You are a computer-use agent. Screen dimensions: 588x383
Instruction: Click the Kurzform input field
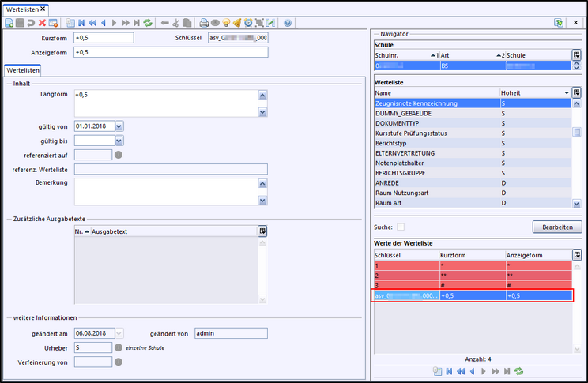pos(103,38)
